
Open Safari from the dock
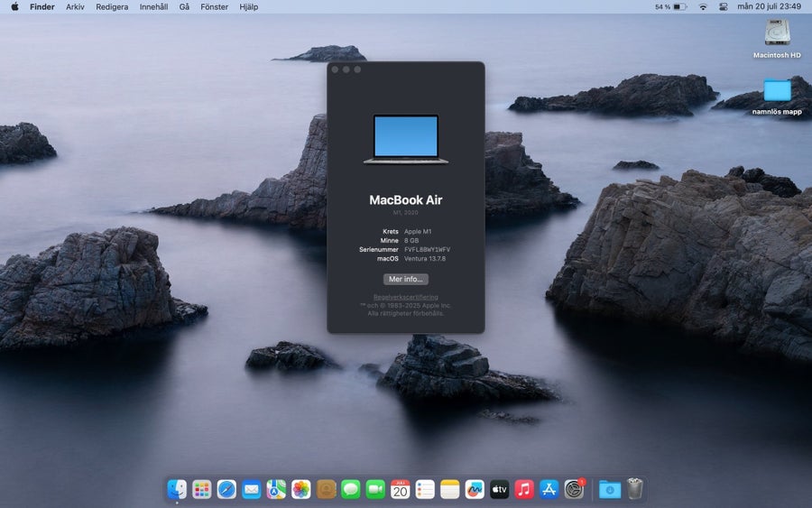[226, 489]
